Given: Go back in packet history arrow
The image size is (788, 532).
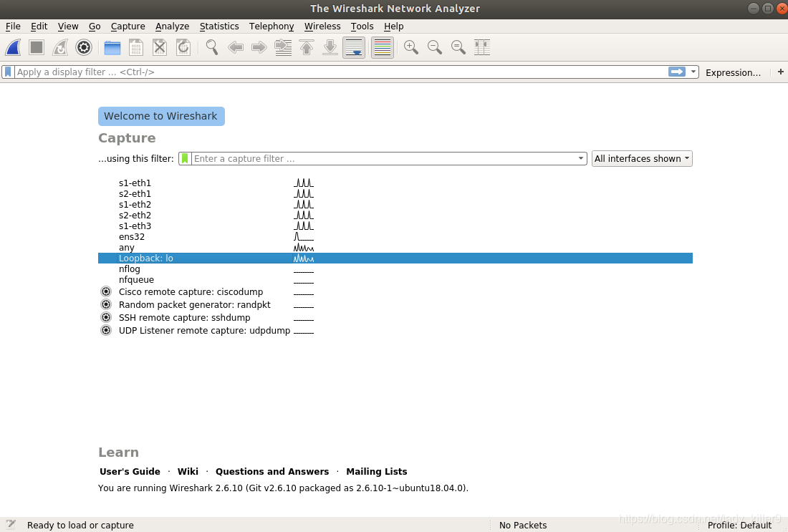Looking at the screenshot, I should [x=235, y=47].
